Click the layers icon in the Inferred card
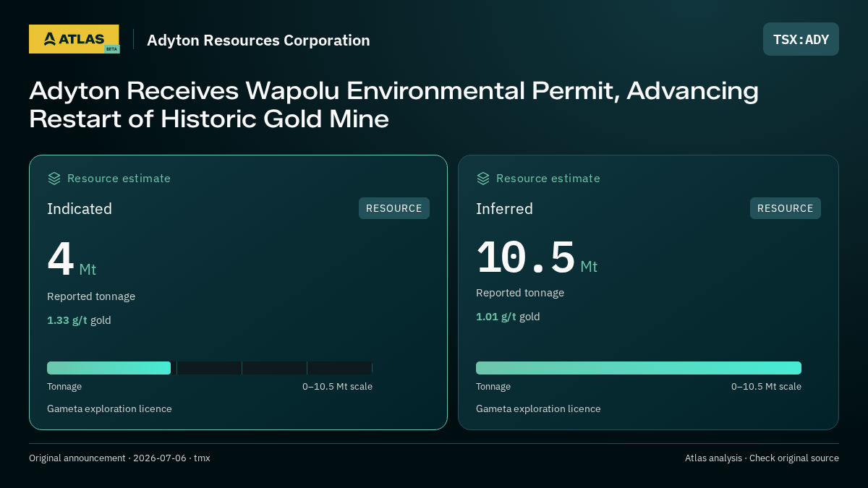This screenshot has width=868, height=488. [x=483, y=179]
